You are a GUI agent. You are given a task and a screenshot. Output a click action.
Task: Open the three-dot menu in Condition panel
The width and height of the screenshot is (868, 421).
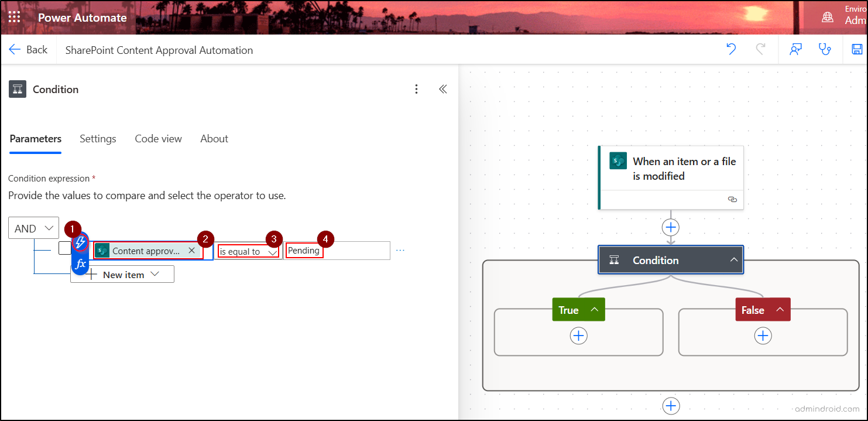[416, 89]
